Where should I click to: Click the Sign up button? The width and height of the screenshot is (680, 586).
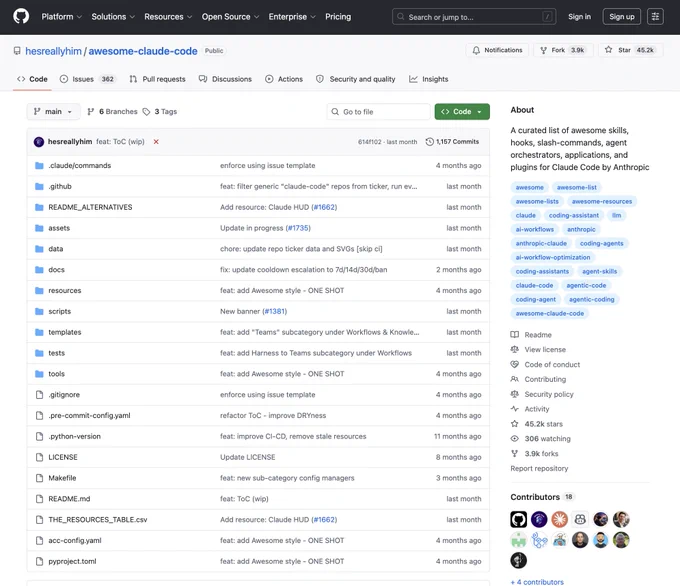(x=621, y=16)
